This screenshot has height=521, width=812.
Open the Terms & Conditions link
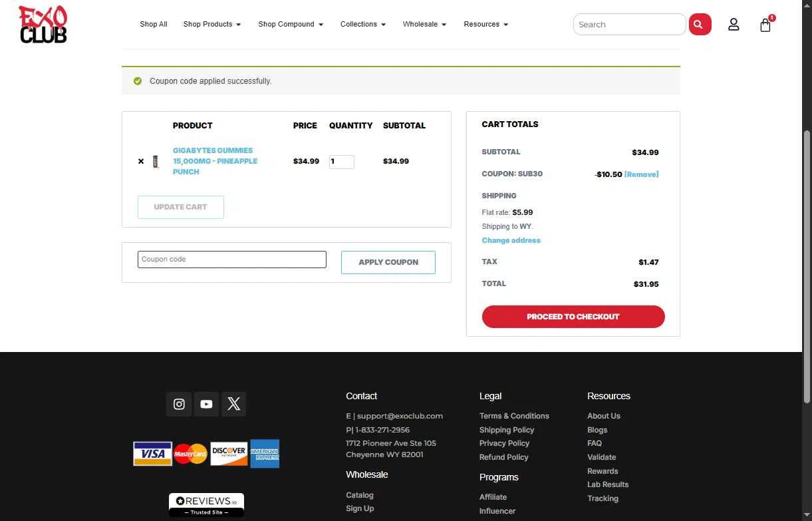[514, 417]
